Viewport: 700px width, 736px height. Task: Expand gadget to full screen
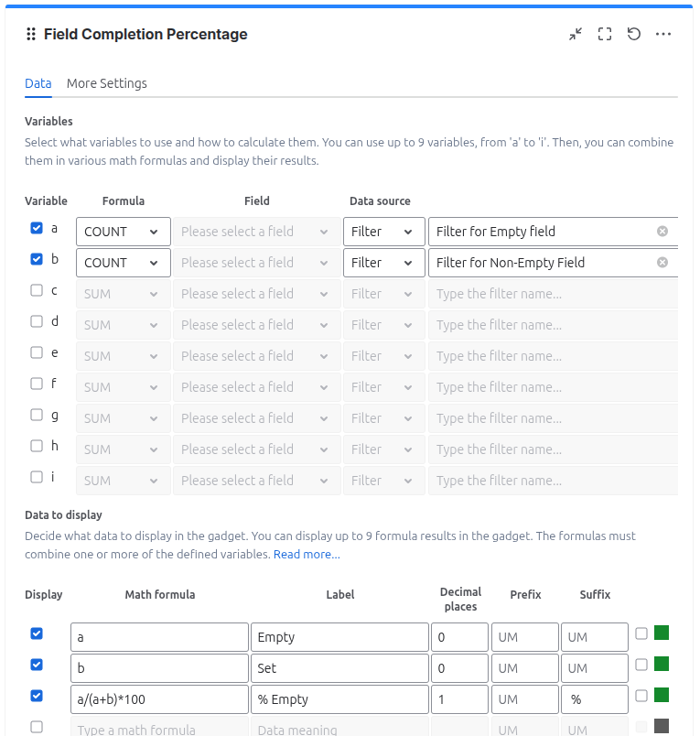[x=605, y=34]
